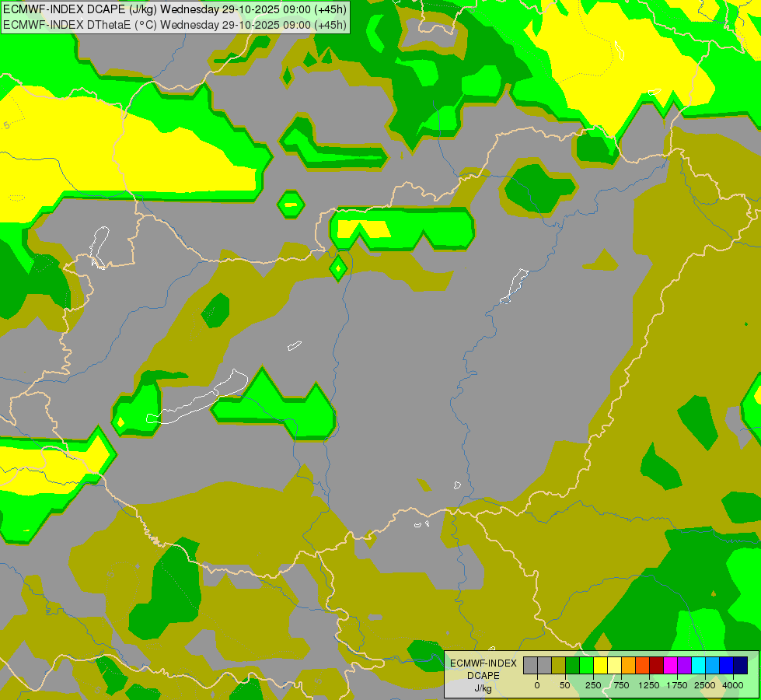Image resolution: width=761 pixels, height=700 pixels.
Task: Click the legend label '250'
Action: pyautogui.click(x=593, y=685)
